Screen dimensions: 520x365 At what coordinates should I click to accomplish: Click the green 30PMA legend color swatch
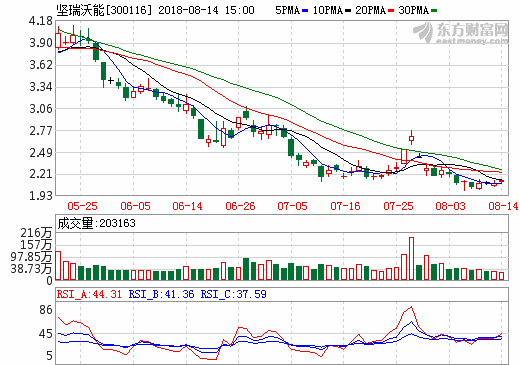pyautogui.click(x=434, y=11)
